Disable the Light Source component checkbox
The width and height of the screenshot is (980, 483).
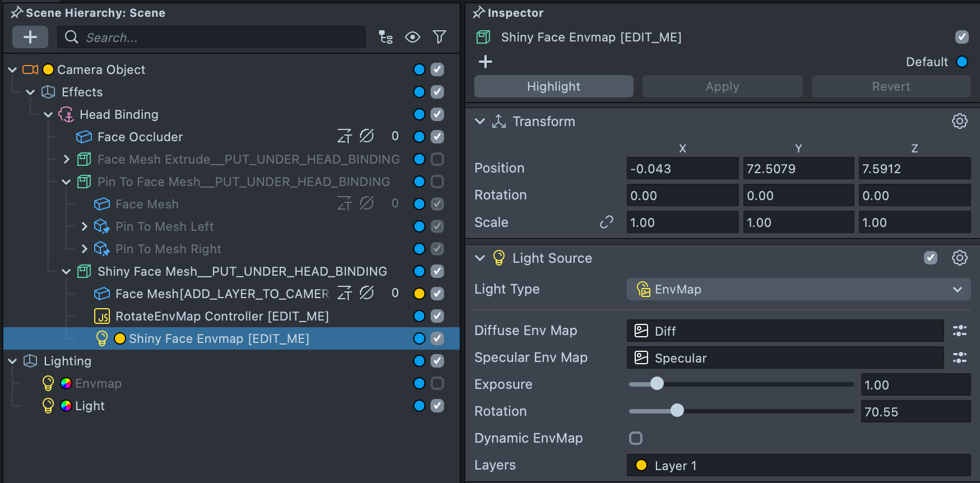click(931, 258)
